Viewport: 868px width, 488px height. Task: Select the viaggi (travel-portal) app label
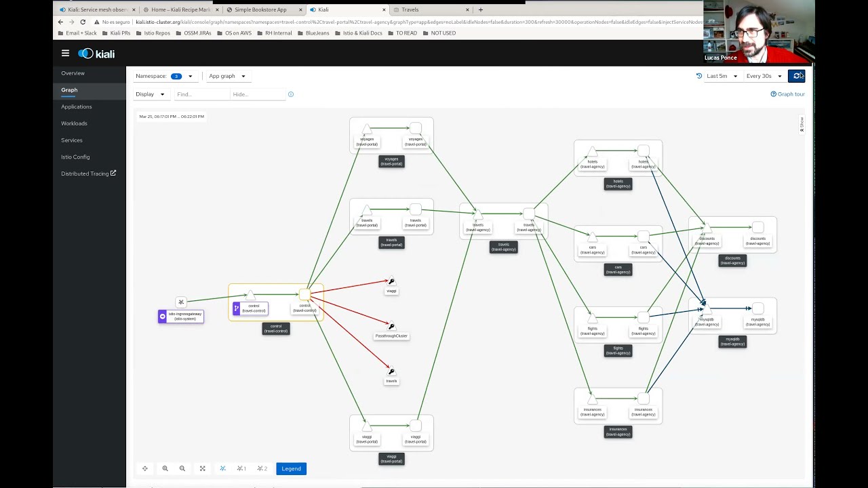pos(391,459)
